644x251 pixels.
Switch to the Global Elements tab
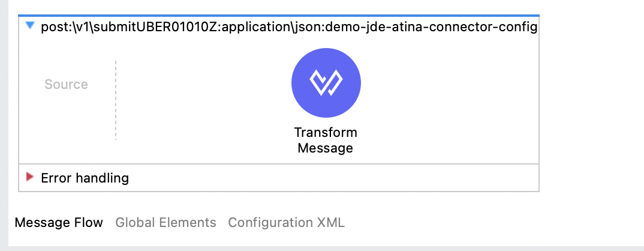click(x=165, y=223)
